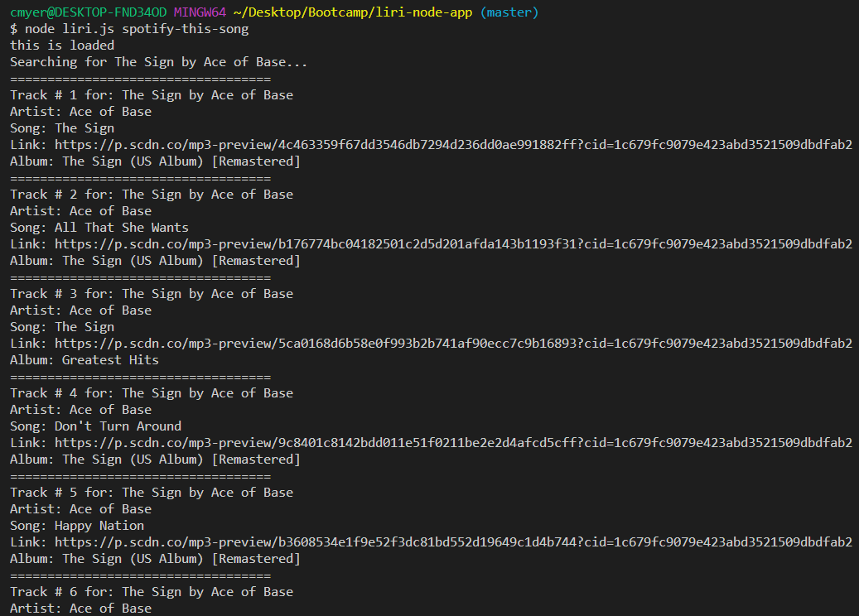The width and height of the screenshot is (859, 616).
Task: Click the Artist line under Track # 2
Action: pyautogui.click(x=81, y=211)
